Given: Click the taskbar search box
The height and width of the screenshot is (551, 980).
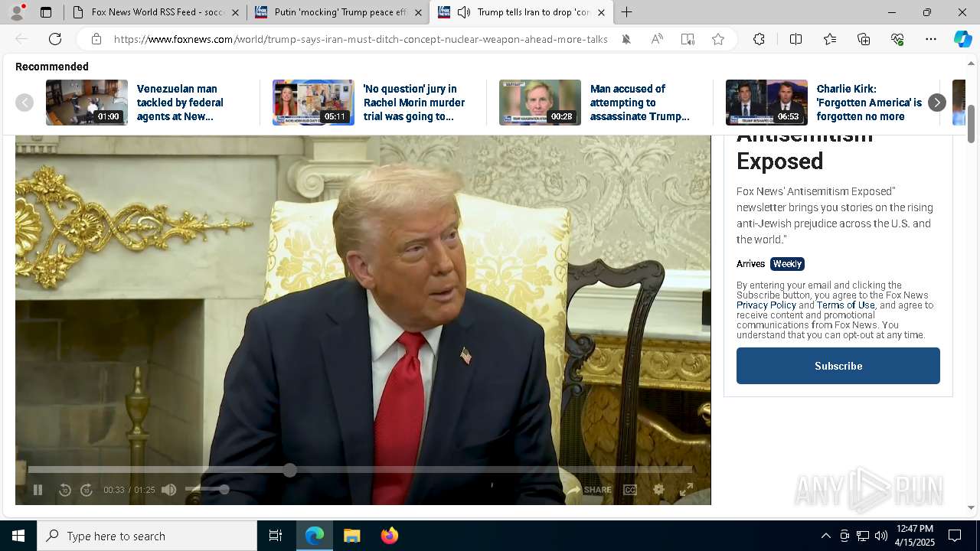Looking at the screenshot, I should click(x=147, y=536).
